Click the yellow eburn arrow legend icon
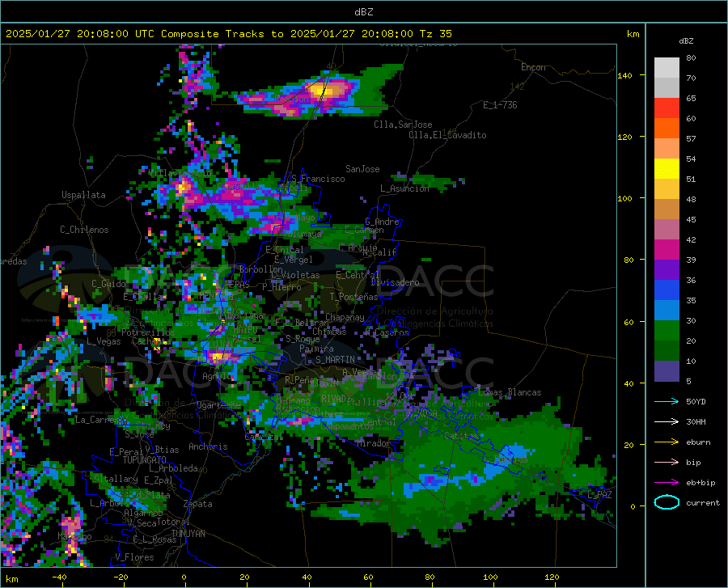Viewport: 728px width, 588px height. pos(667,442)
